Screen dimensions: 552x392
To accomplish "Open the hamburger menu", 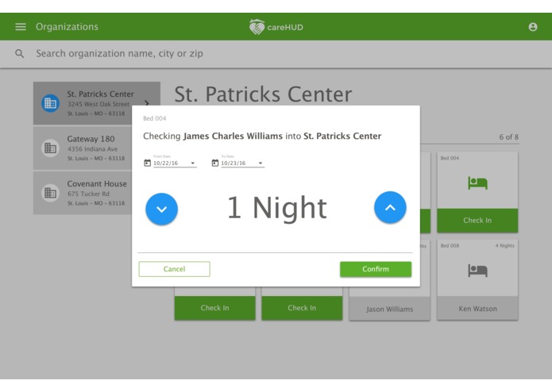I will [x=21, y=27].
